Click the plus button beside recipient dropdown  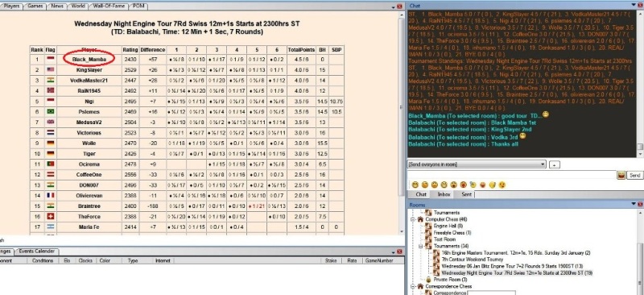click(555, 164)
